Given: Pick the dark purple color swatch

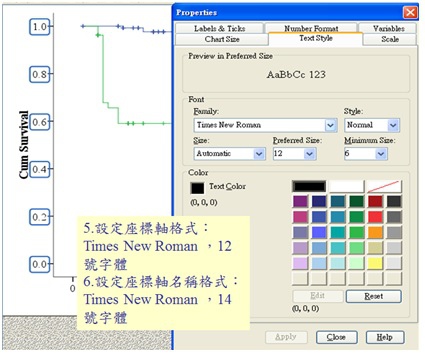Looking at the screenshot, I should coord(300,201).
